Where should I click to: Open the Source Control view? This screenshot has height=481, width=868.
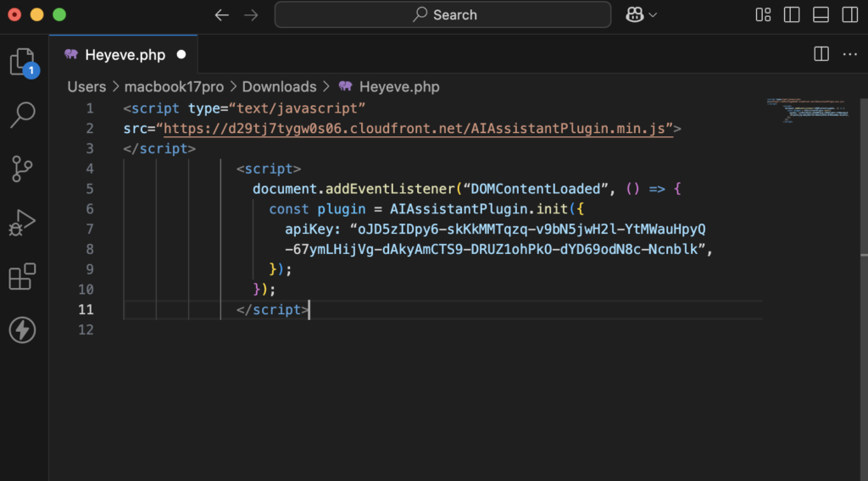[x=21, y=169]
